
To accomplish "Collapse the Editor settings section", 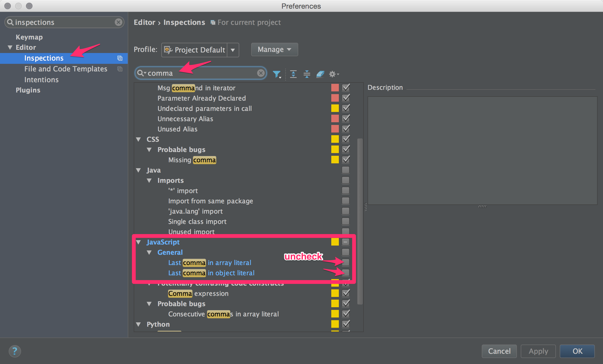I will (x=10, y=48).
